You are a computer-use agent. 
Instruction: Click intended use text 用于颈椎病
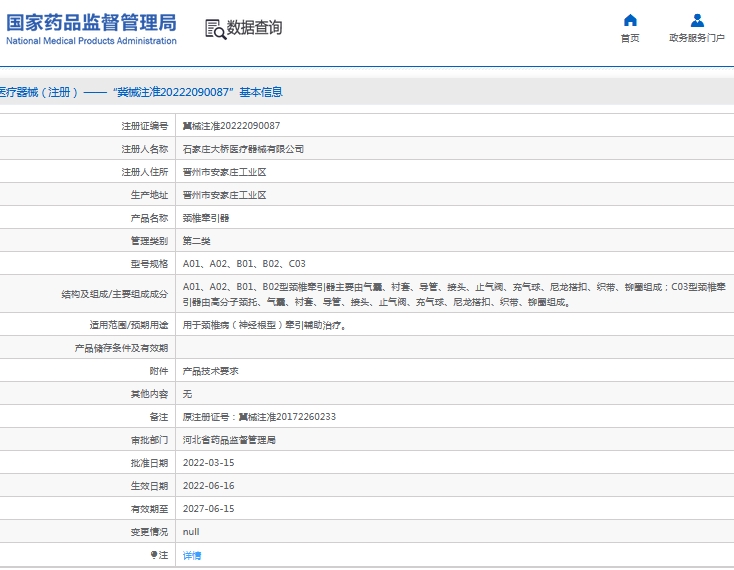click(264, 325)
